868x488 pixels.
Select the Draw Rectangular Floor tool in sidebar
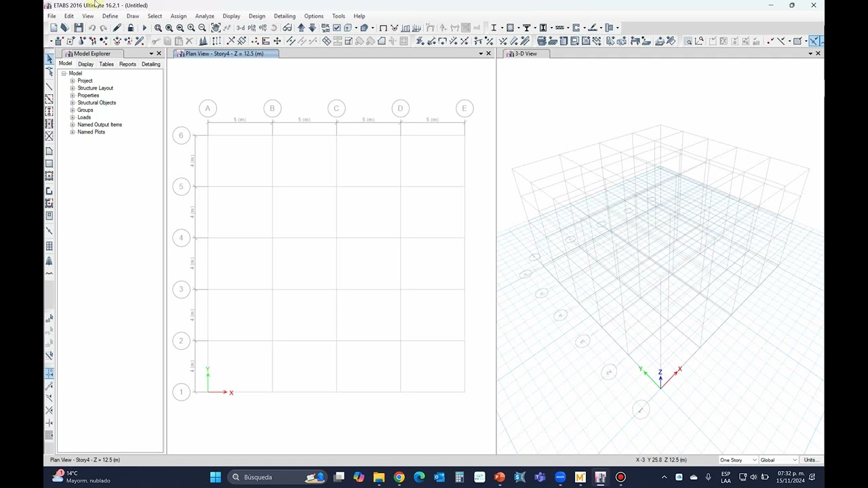point(49,163)
